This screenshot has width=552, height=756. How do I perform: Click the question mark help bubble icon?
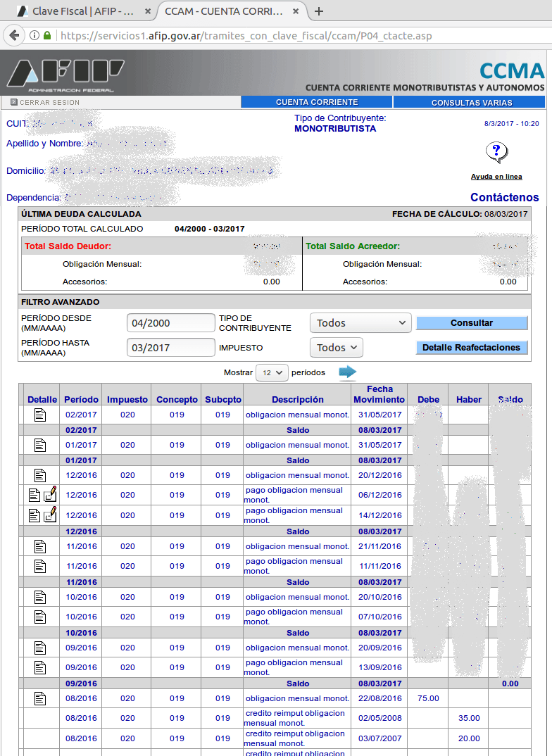pyautogui.click(x=496, y=153)
